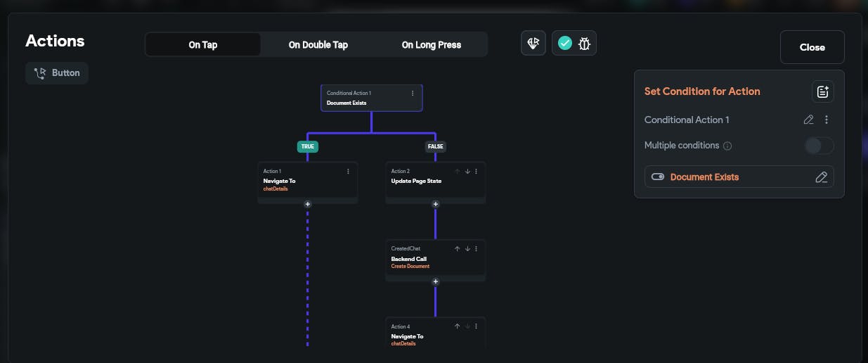Move CreatedChat node up
868x363 pixels.
point(457,248)
